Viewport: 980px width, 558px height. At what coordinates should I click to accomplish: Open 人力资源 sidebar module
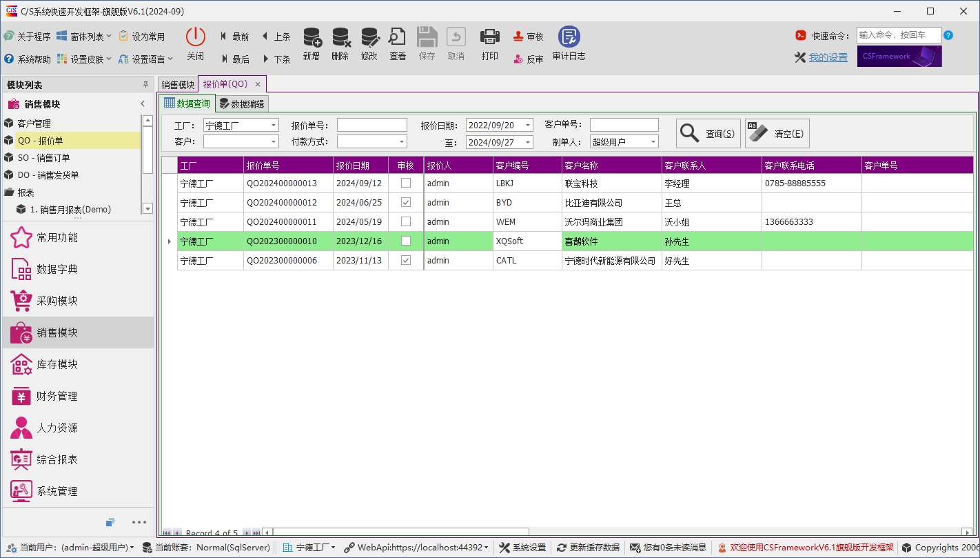(78, 428)
